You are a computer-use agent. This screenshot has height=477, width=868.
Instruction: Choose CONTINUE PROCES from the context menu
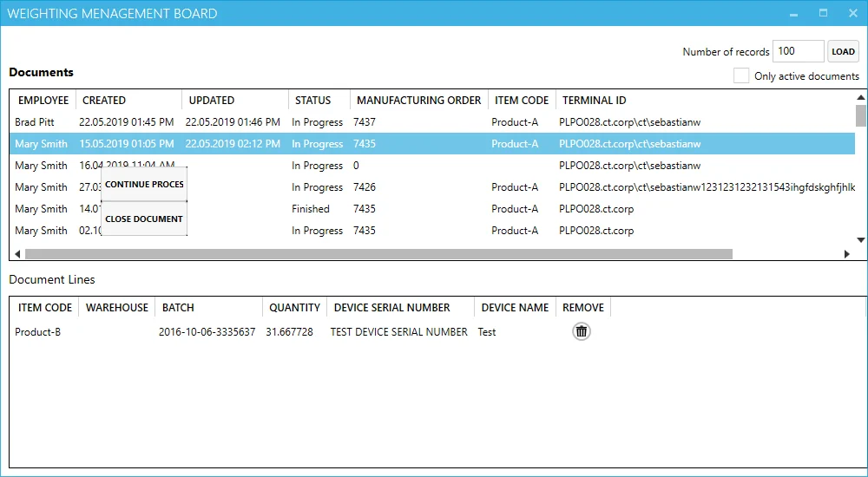[x=144, y=184]
